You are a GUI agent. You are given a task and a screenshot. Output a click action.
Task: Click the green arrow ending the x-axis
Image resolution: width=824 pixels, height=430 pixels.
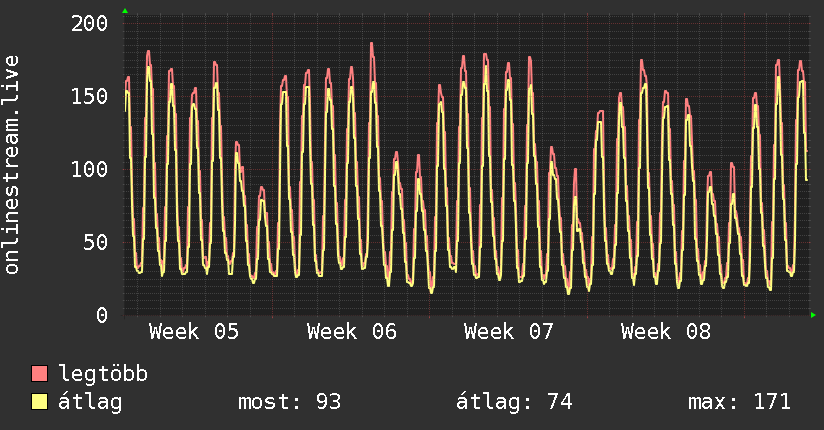click(813, 315)
